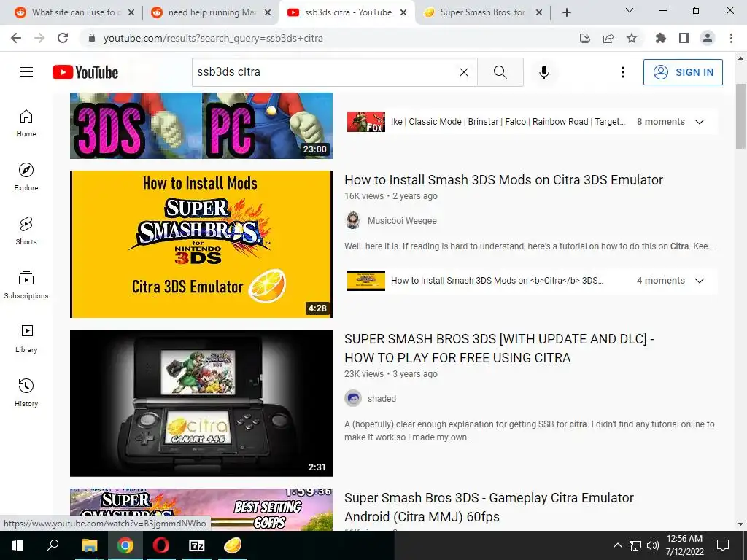Viewport: 747px width, 560px height.
Task: Open the Chrome profile avatar
Action: pyautogui.click(x=708, y=38)
